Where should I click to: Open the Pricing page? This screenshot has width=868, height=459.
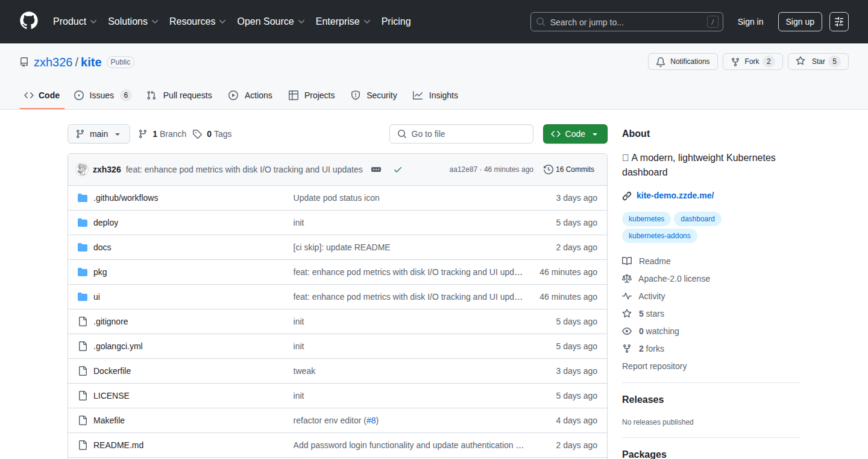pyautogui.click(x=396, y=21)
